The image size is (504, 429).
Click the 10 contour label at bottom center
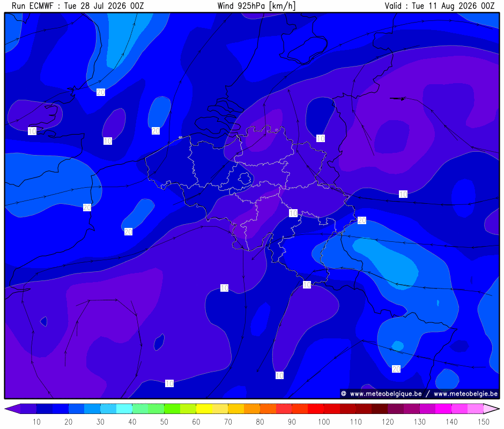click(x=280, y=375)
